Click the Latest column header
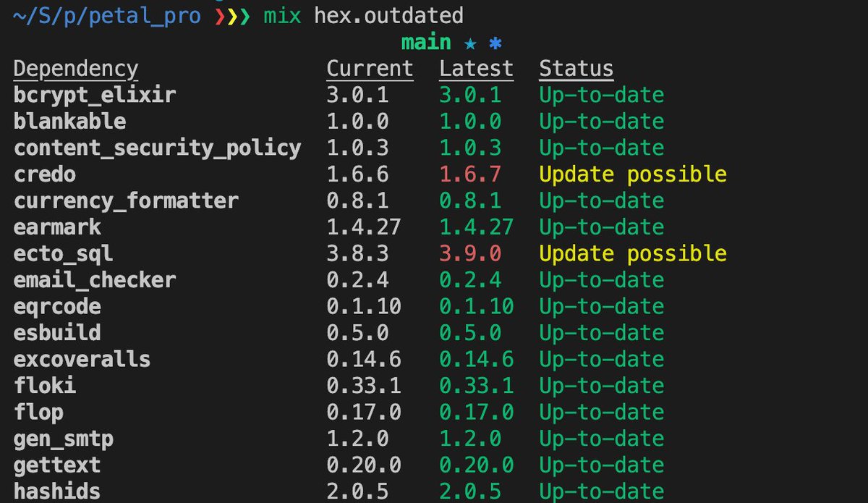This screenshot has height=503, width=868. point(476,69)
